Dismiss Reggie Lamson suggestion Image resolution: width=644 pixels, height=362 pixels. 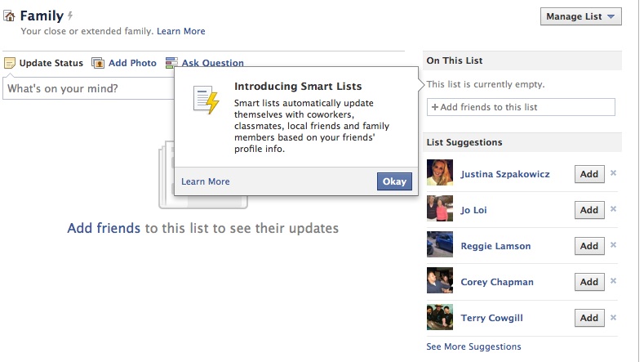613,245
